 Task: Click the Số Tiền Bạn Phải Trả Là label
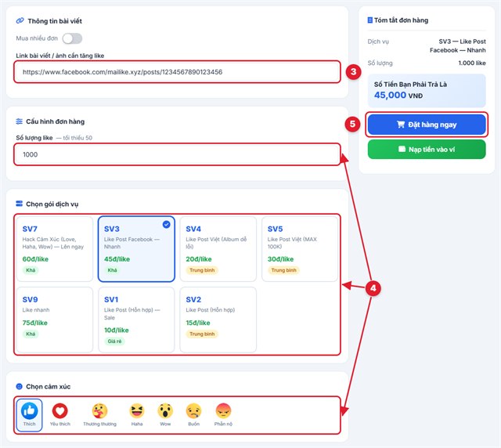(410, 85)
